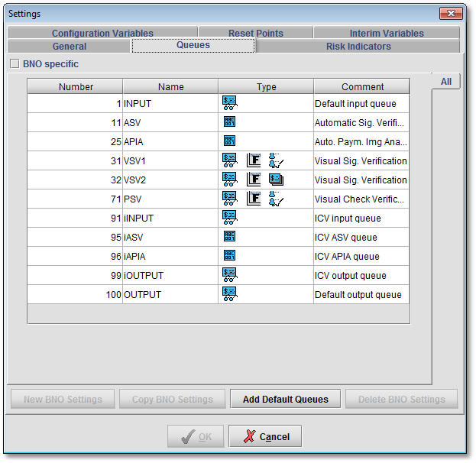Enable the BNO specific checkbox
The width and height of the screenshot is (476, 463).
(15, 64)
